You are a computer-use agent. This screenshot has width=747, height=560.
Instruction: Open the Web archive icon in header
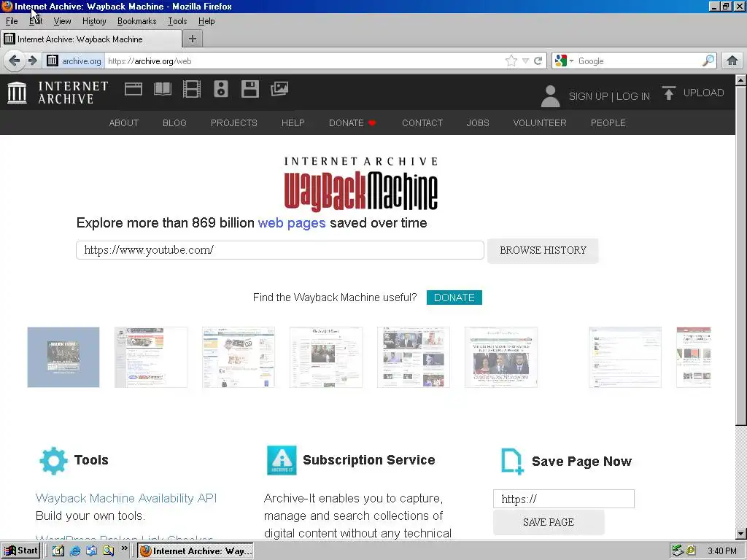pos(133,89)
